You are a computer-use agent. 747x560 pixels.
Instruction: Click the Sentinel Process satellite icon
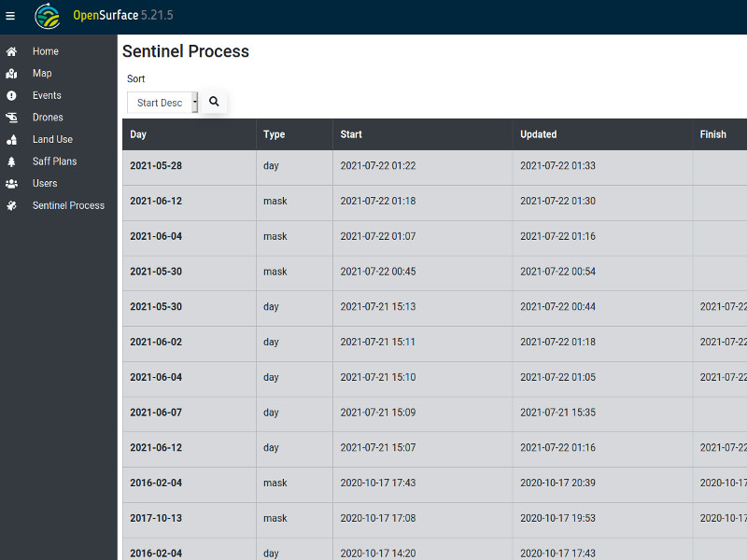click(11, 205)
